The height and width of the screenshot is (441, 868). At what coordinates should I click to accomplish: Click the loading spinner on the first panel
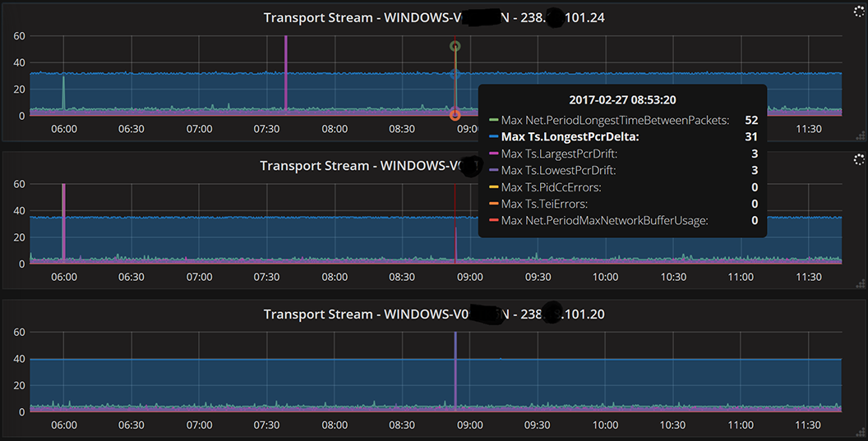pyautogui.click(x=859, y=11)
